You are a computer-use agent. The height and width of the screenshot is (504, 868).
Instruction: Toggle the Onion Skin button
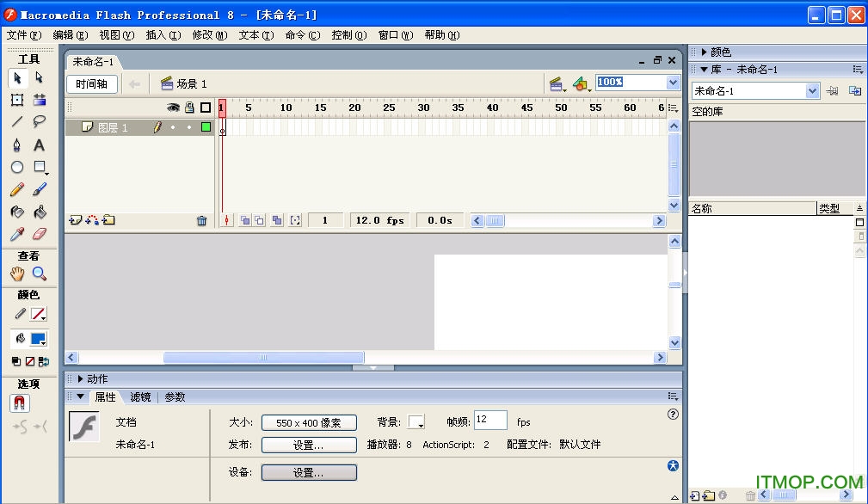point(244,221)
